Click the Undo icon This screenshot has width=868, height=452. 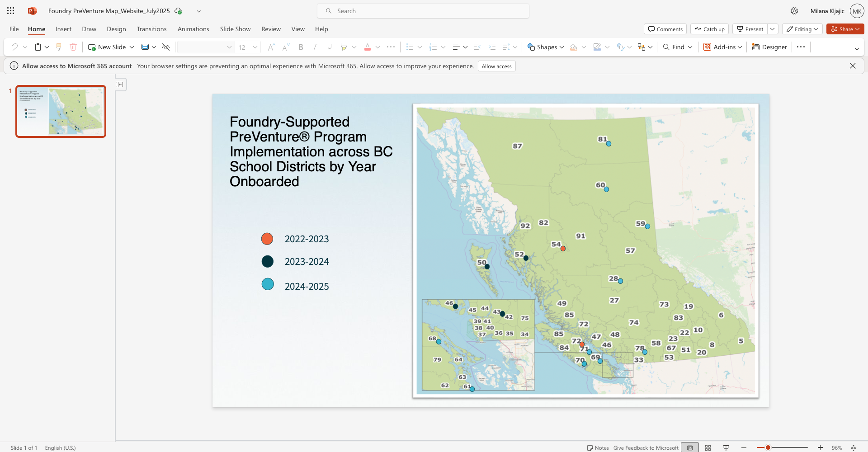pos(14,47)
